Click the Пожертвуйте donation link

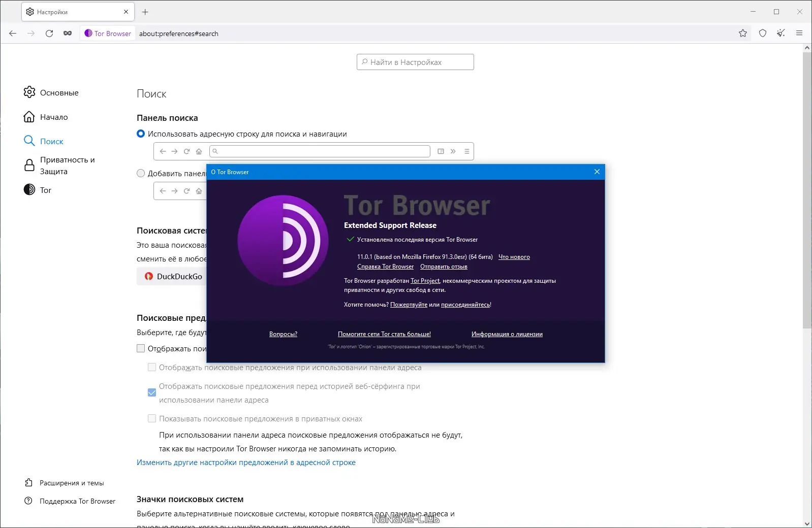(409, 305)
